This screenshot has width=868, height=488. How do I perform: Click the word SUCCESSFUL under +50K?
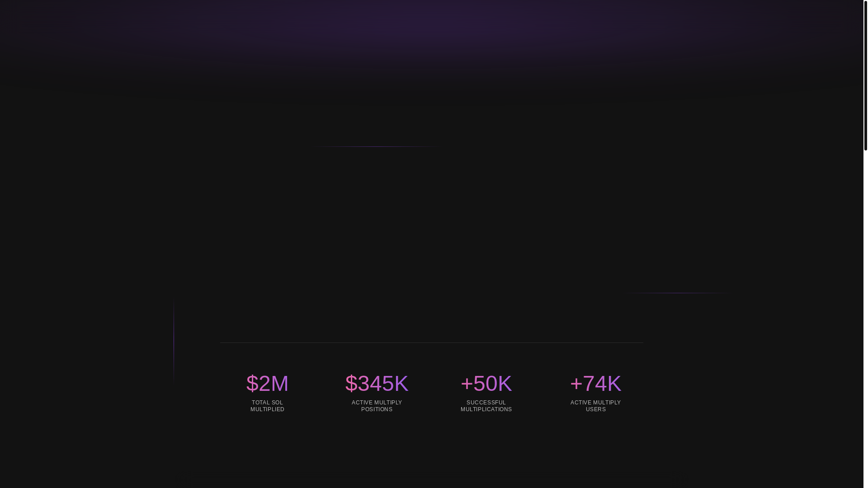(486, 403)
